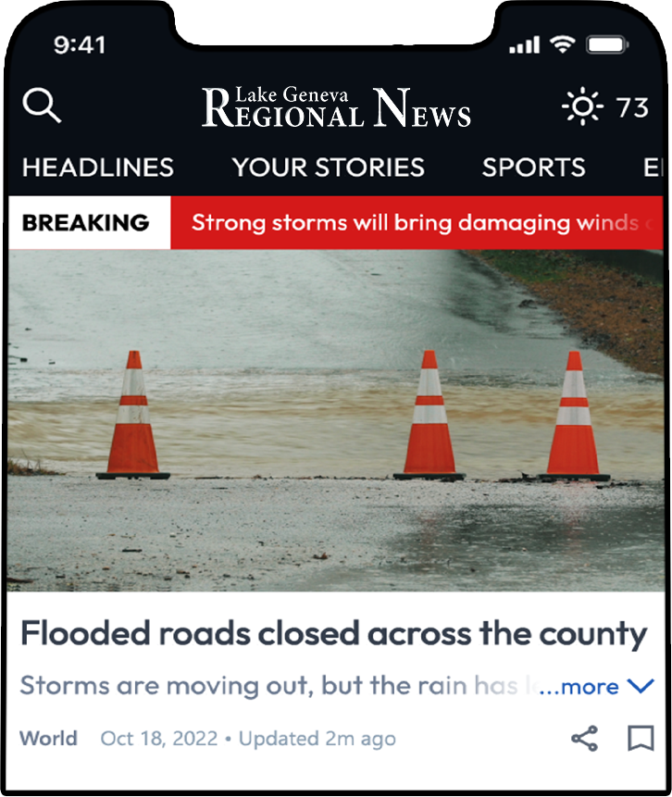
Task: Open the YOUR STORIES tab
Action: 329,168
